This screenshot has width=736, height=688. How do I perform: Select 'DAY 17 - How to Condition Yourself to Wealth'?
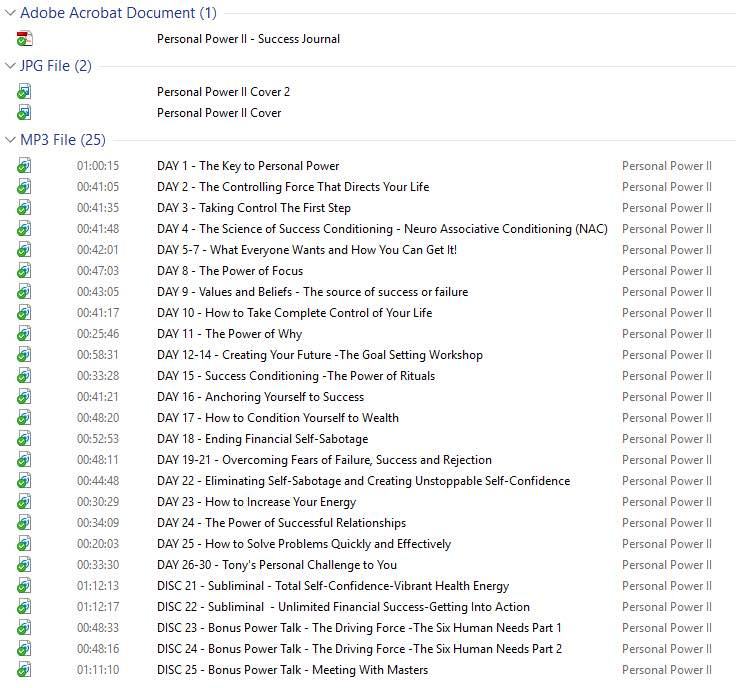(x=278, y=418)
